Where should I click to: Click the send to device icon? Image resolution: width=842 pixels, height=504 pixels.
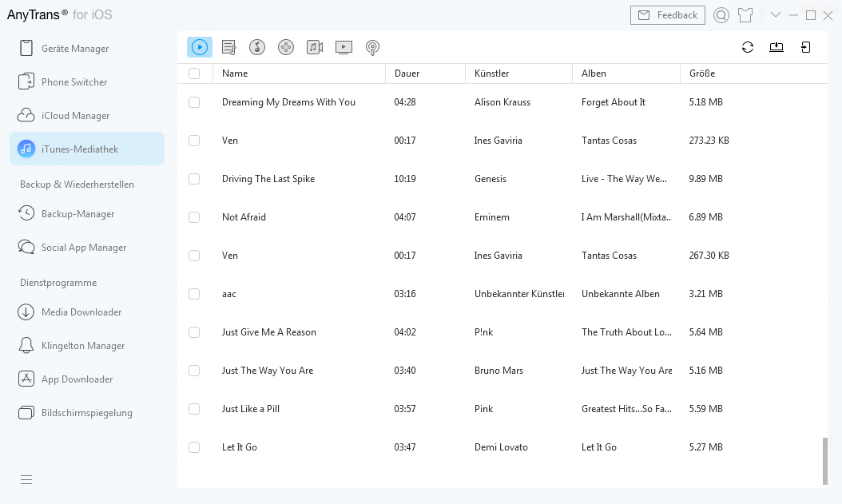(x=805, y=47)
